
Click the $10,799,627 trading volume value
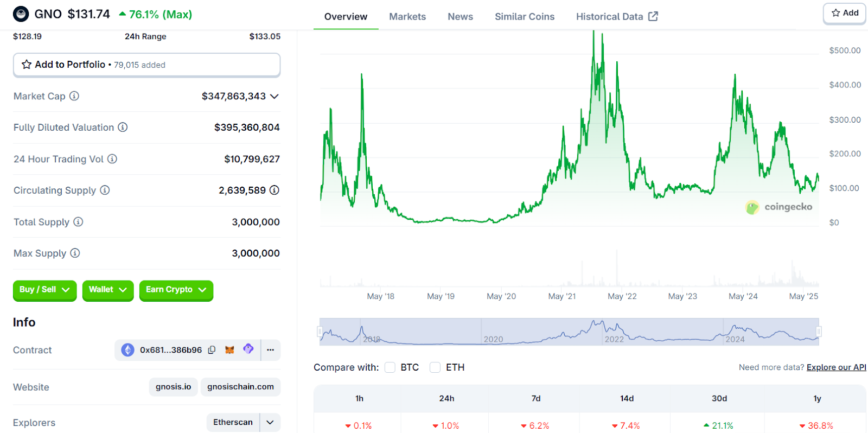coord(252,159)
